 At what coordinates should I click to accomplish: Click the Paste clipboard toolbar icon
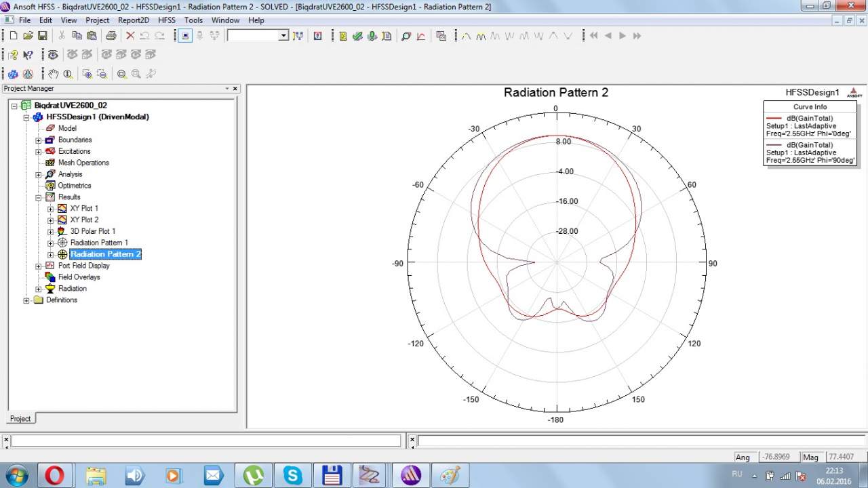coord(90,36)
